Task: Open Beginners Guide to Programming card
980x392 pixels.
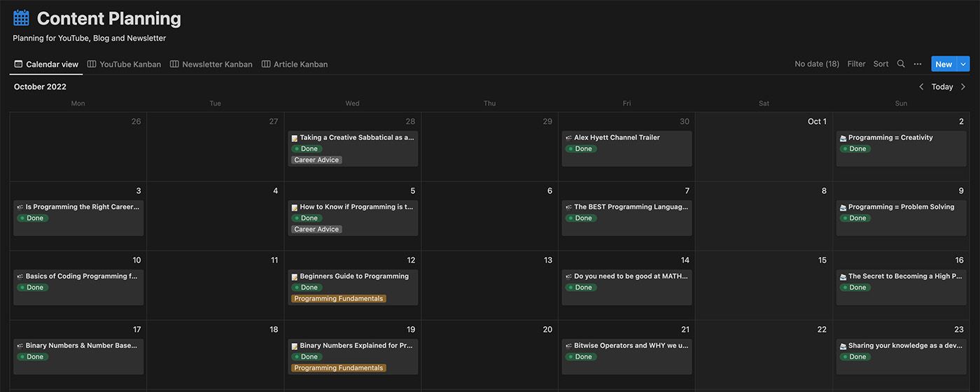Action: click(353, 287)
